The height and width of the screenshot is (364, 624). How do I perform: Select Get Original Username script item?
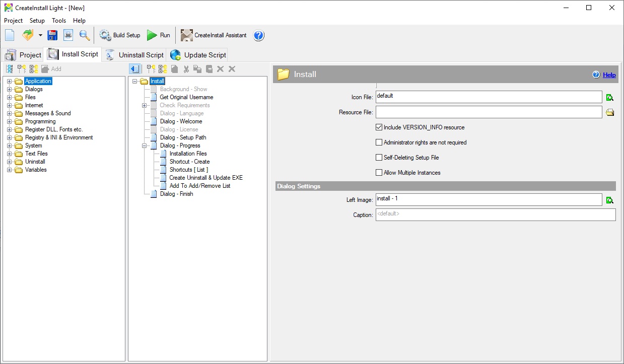pos(186,97)
